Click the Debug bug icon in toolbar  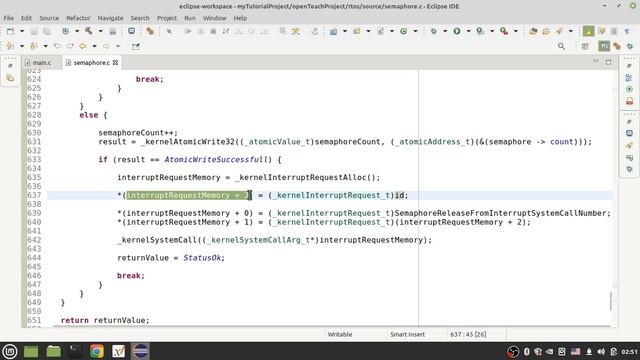coord(433,31)
